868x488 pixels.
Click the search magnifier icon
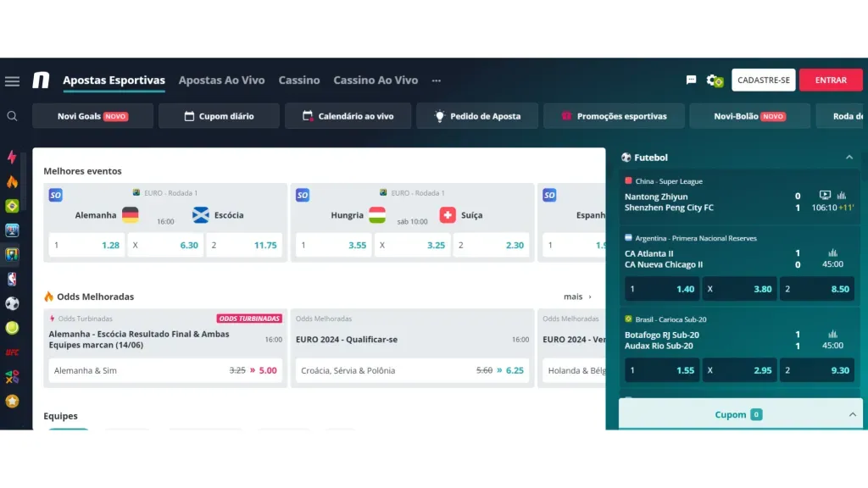12,116
